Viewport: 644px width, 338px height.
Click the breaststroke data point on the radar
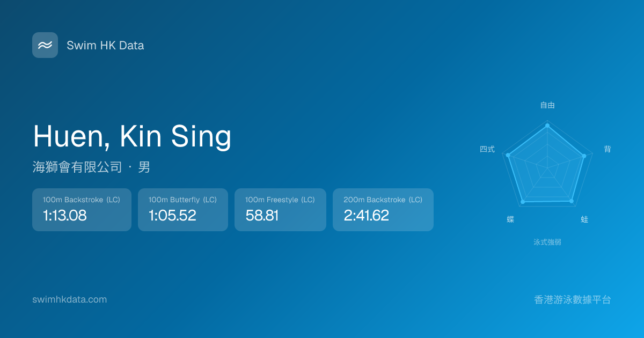click(x=571, y=201)
